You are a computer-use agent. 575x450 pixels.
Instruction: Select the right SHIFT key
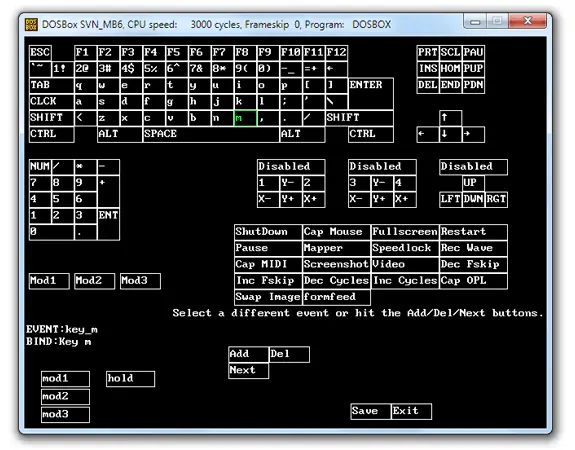tap(359, 118)
